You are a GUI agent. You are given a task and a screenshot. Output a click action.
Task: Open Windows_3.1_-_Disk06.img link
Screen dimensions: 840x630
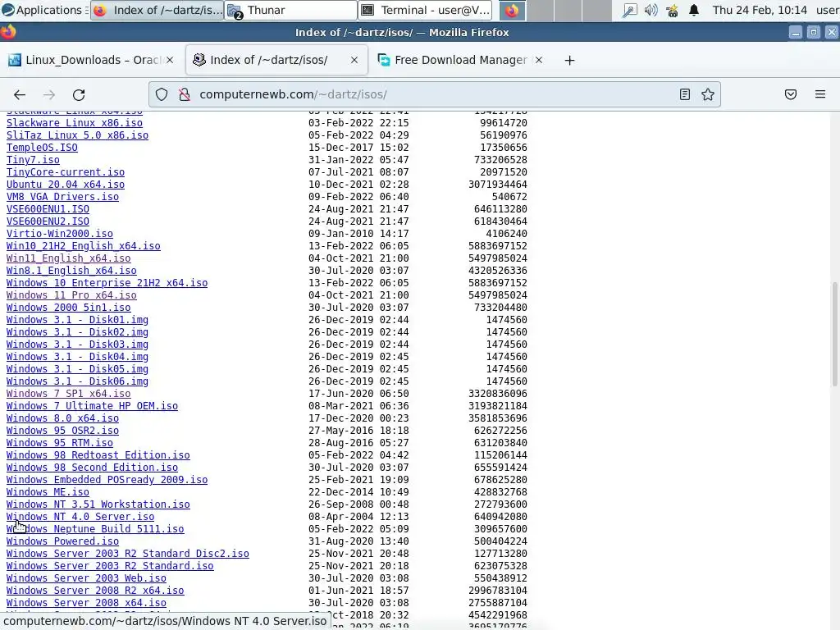pyautogui.click(x=77, y=382)
